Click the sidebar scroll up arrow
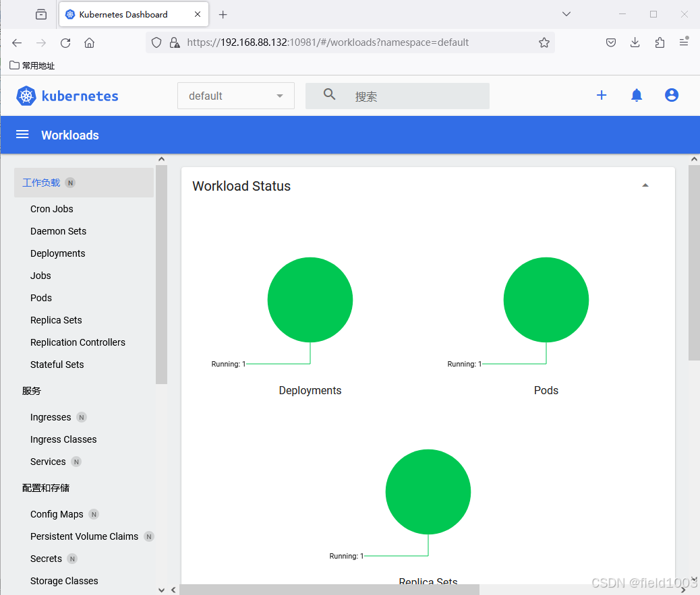This screenshot has height=595, width=700. [x=162, y=159]
